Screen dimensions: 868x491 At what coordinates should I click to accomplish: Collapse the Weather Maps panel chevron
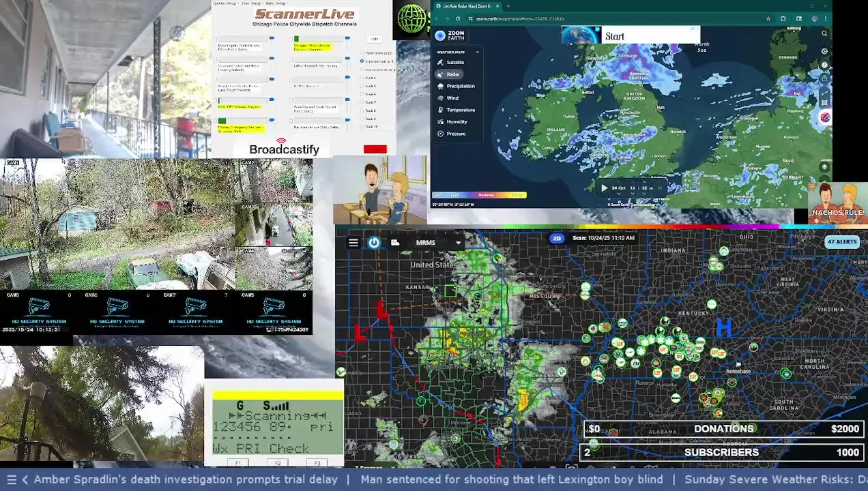(477, 52)
